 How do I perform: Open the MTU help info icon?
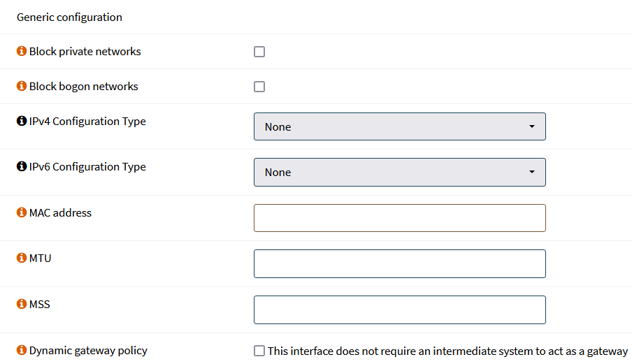22,259
